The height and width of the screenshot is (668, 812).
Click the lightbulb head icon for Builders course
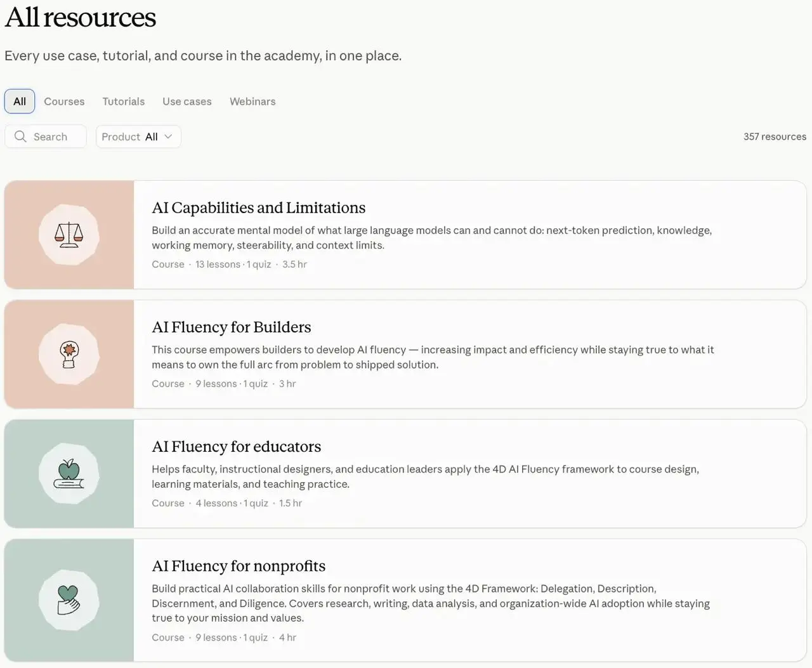69,354
